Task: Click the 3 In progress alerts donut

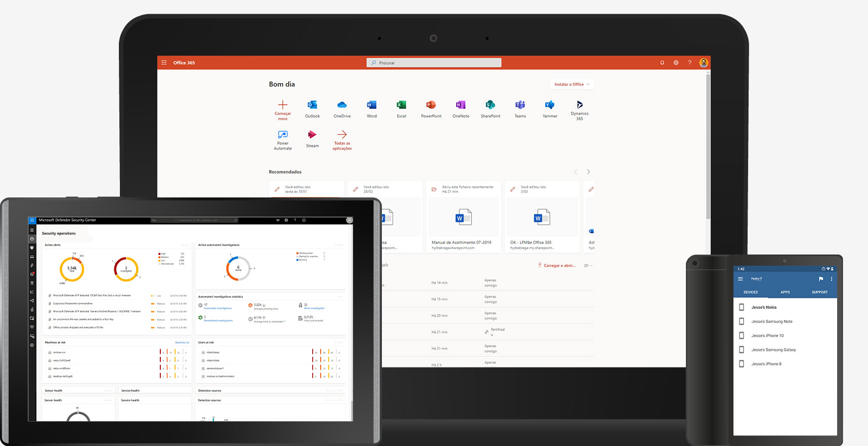Action: [x=126, y=269]
